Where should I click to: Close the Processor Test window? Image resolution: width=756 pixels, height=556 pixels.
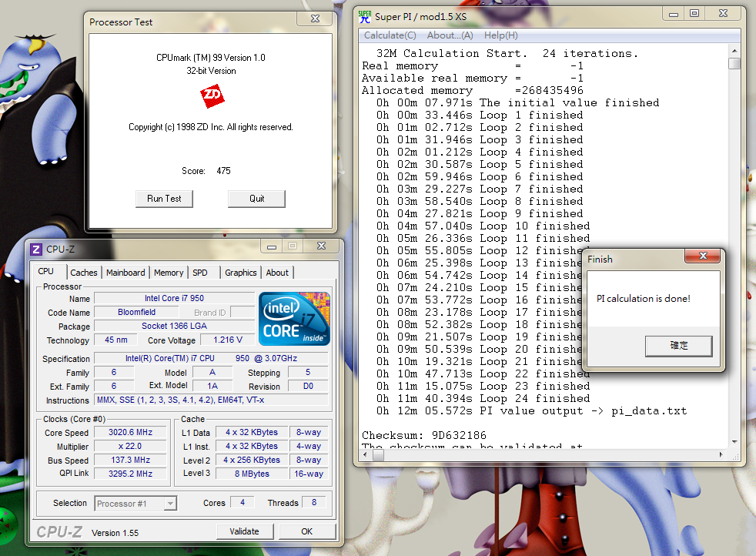click(316, 18)
